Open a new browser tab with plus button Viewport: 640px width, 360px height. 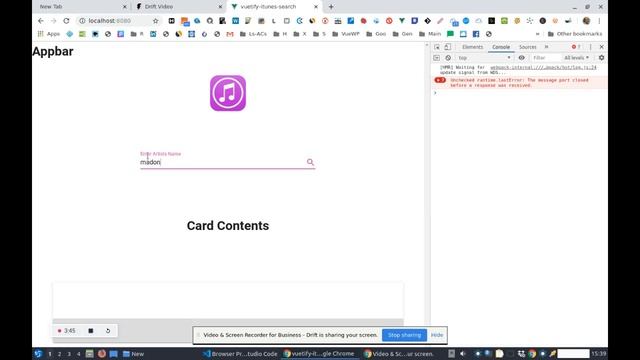coord(331,7)
